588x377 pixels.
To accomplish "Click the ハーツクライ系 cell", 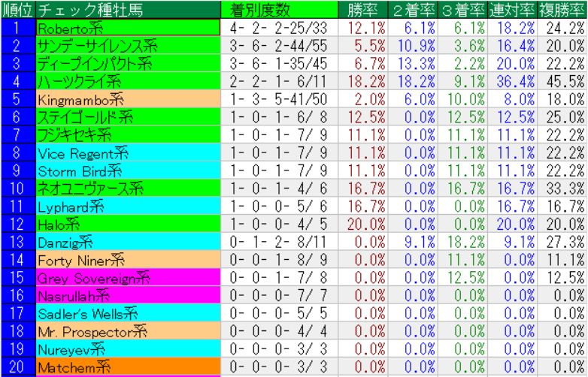I will click(x=128, y=81).
